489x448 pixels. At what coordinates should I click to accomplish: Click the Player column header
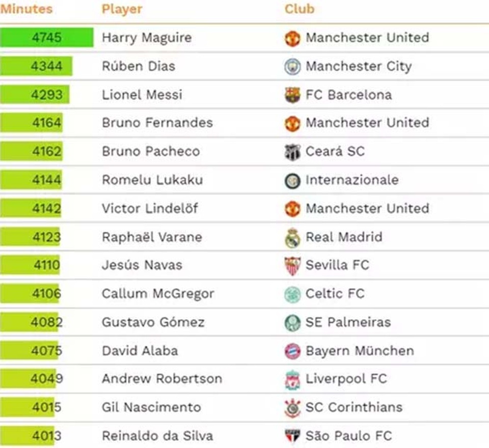[122, 9]
